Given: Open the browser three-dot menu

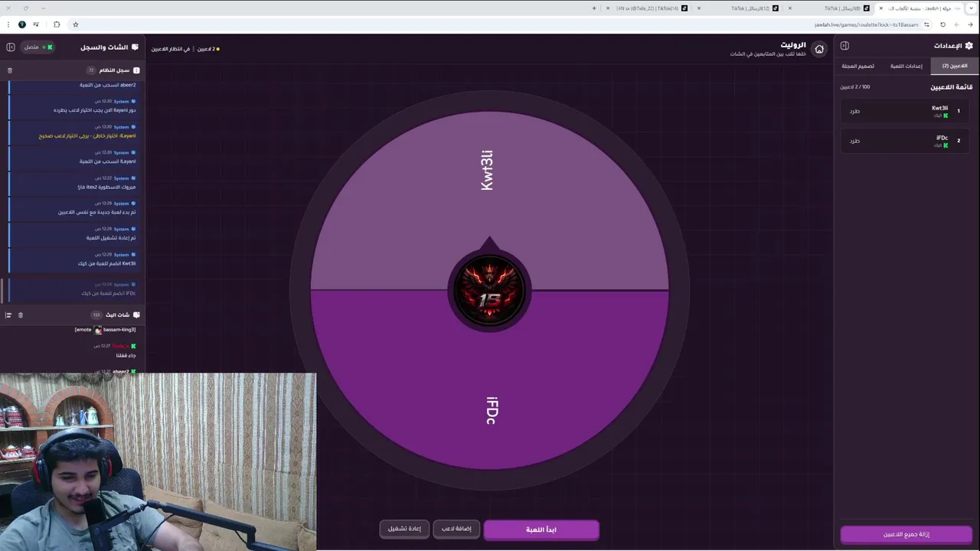Looking at the screenshot, I should (7, 24).
